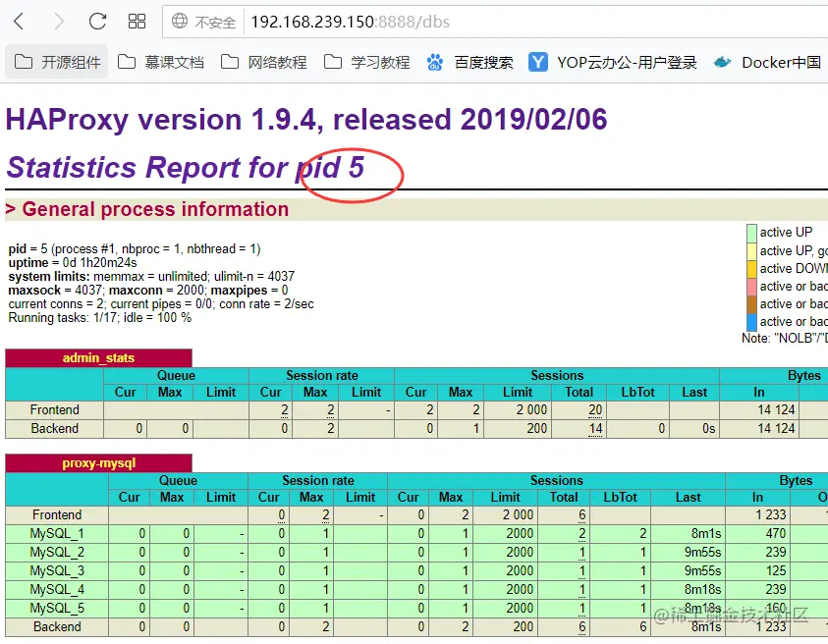Click the YOP blue Y bookmark icon

point(538,62)
